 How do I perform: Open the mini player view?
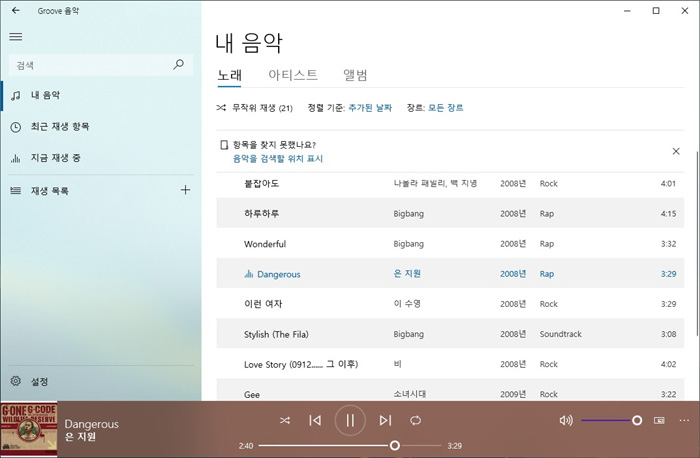click(659, 421)
